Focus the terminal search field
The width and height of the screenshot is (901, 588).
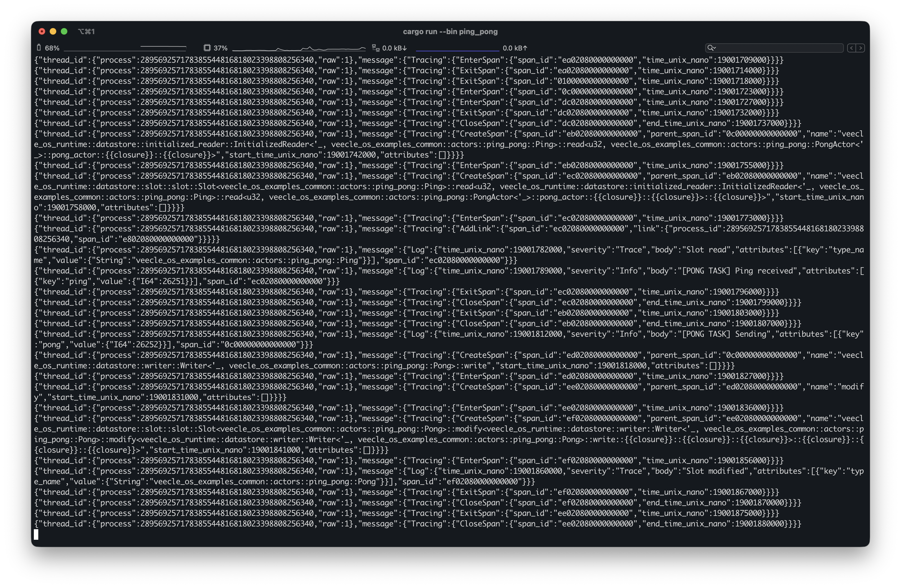coord(780,48)
